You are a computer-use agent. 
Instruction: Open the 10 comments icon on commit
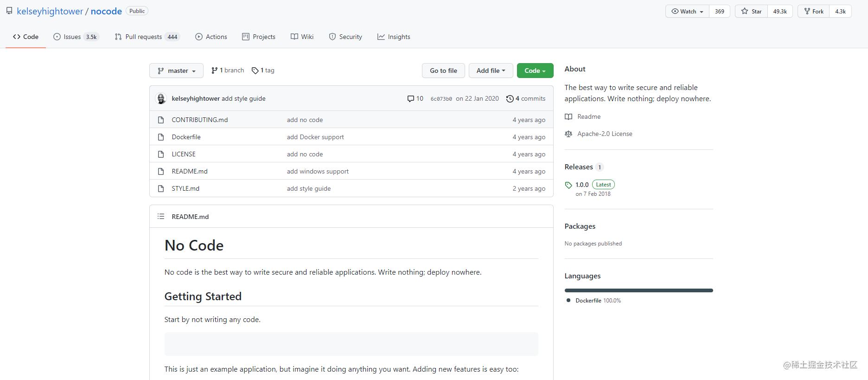[415, 98]
